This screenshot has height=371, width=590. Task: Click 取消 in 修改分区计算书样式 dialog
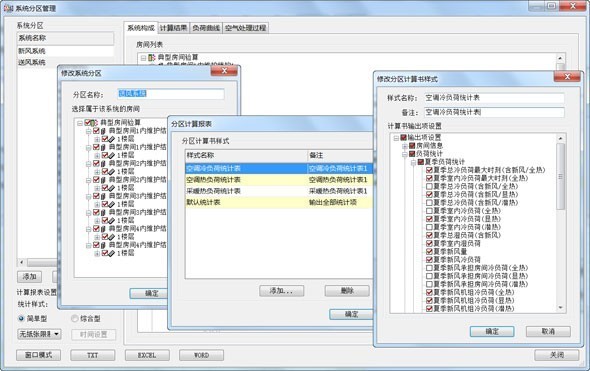[548, 331]
